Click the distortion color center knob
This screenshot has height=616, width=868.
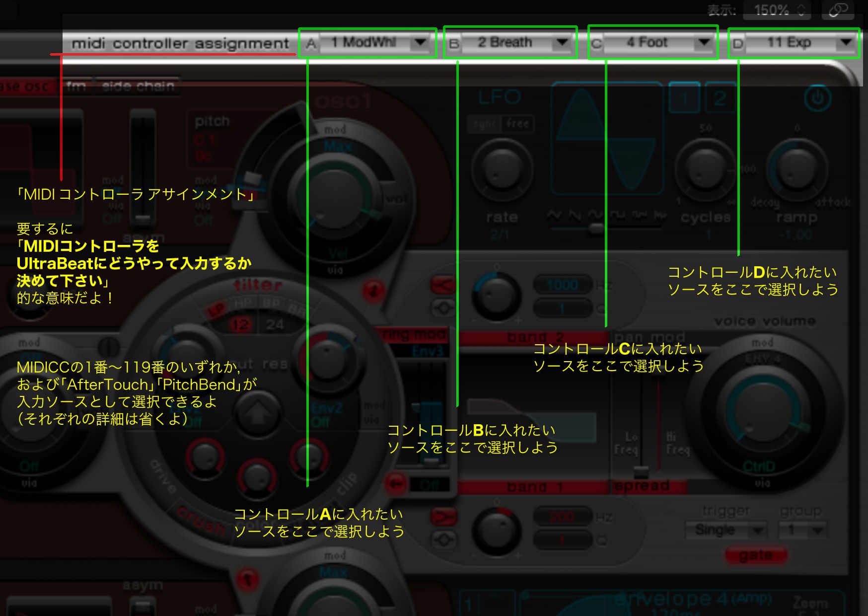(256, 478)
